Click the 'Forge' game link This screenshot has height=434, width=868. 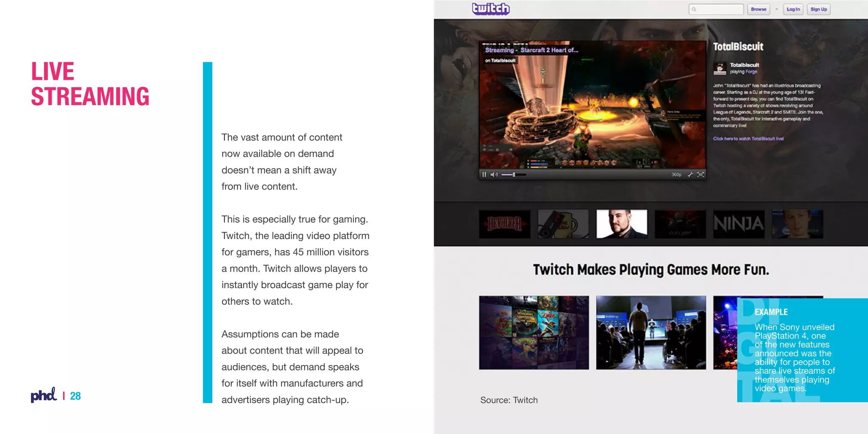point(751,72)
